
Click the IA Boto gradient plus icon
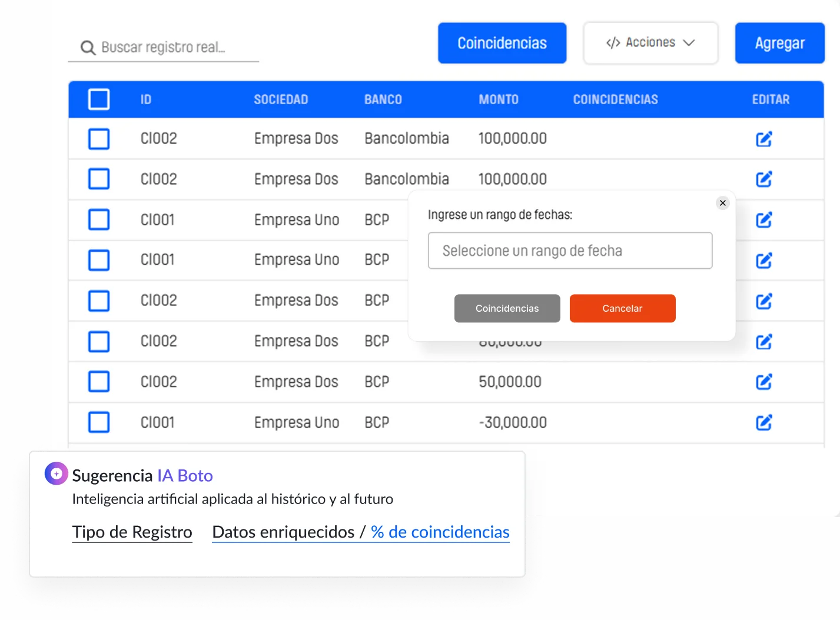coord(56,474)
